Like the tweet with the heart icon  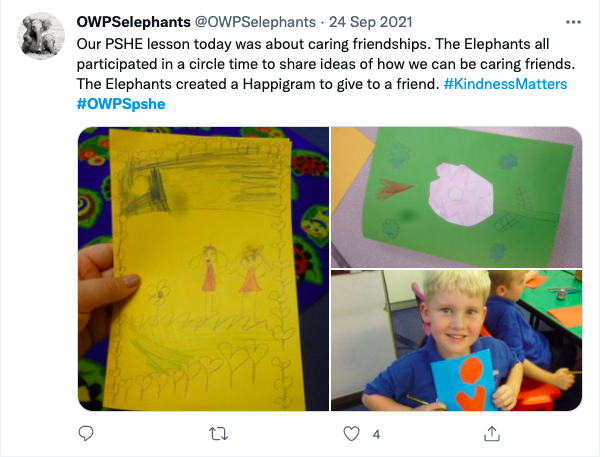click(x=351, y=434)
